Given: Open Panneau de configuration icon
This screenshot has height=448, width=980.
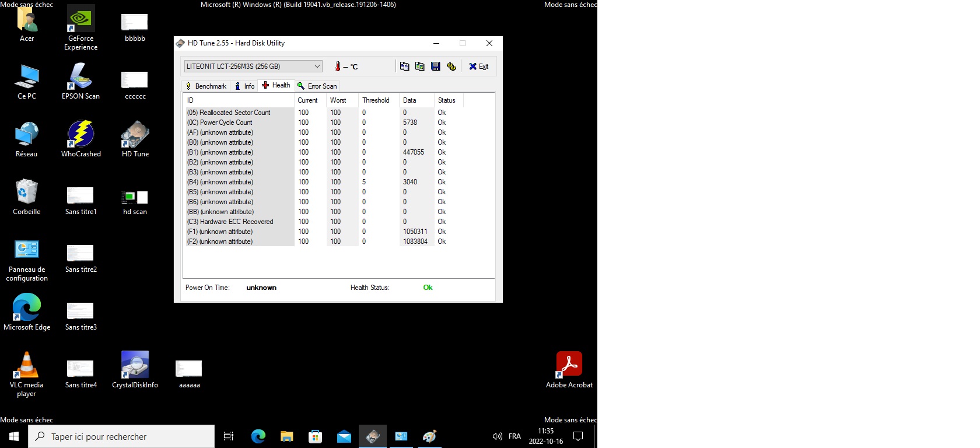Looking at the screenshot, I should [27, 261].
